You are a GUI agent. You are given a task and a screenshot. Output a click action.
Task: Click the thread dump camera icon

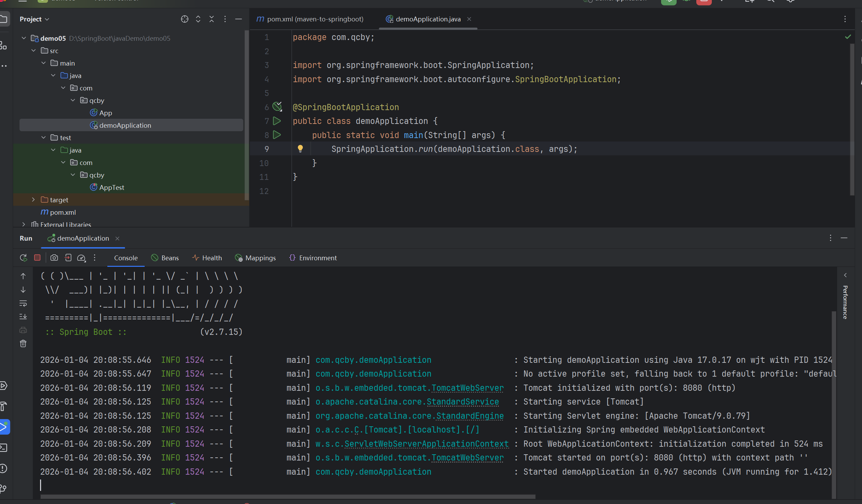pos(54,258)
